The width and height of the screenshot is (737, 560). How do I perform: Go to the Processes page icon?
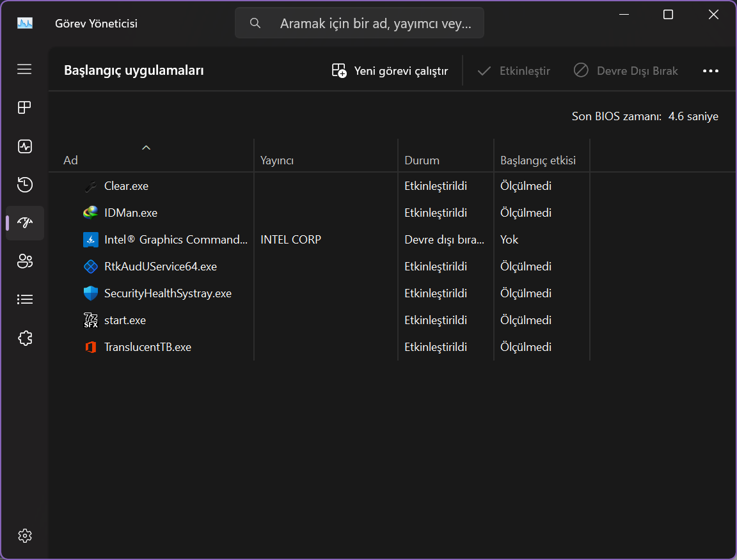(x=24, y=107)
